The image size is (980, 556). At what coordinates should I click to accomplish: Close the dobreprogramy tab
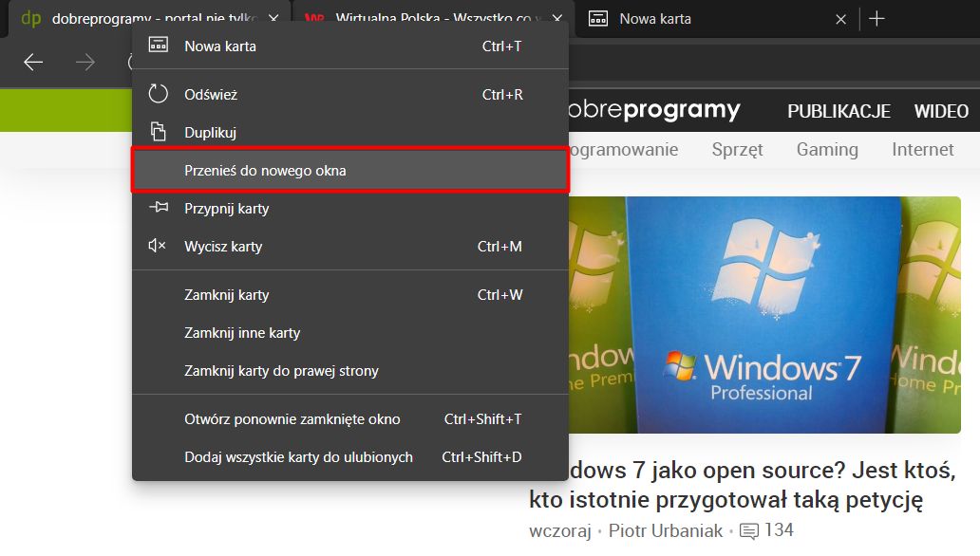click(273, 18)
